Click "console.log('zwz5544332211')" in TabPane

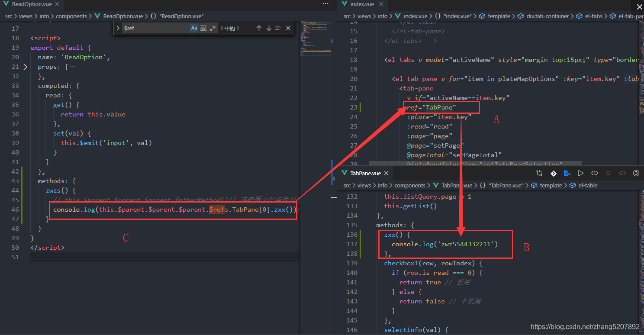445,244
